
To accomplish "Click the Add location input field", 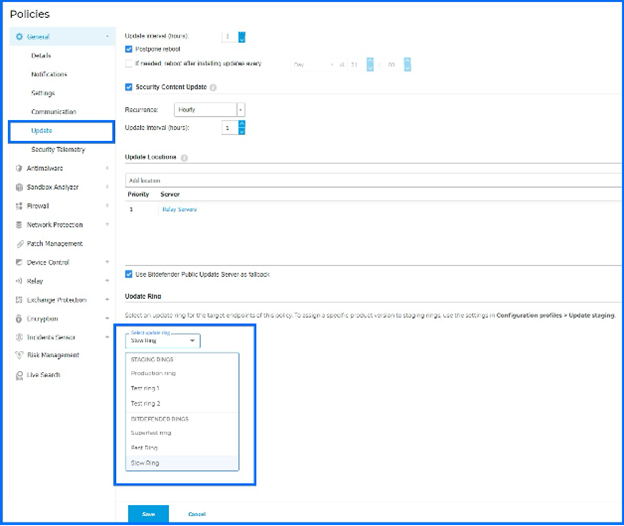I will [x=373, y=181].
